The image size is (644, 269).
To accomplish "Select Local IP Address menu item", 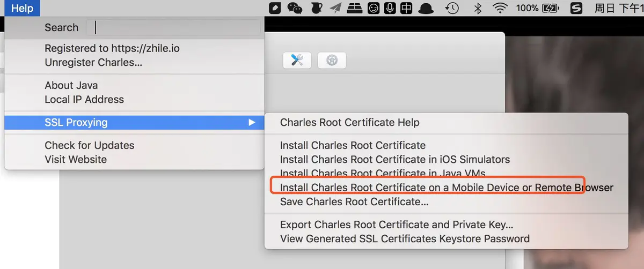I will [84, 99].
